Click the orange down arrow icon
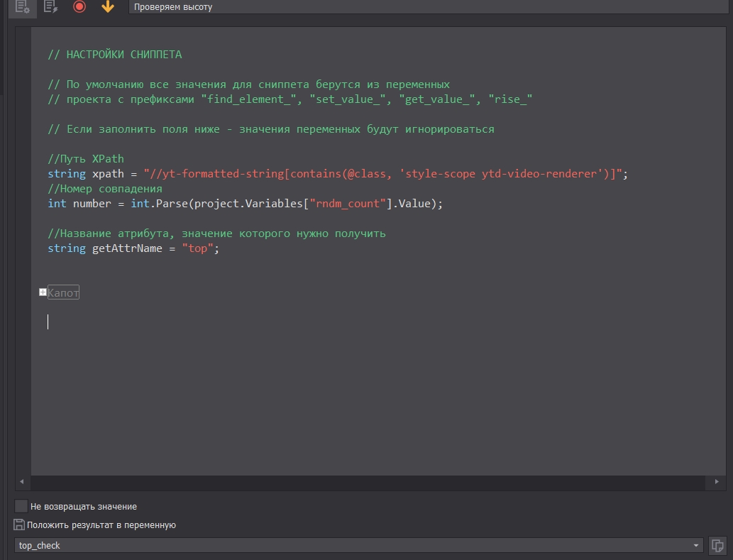This screenshot has width=733, height=560. point(108,6)
